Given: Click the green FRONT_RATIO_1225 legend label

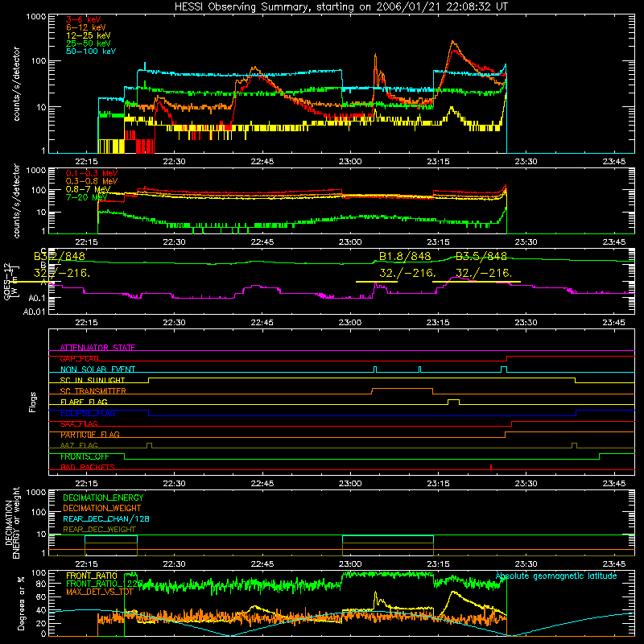Looking at the screenshot, I should (104, 584).
